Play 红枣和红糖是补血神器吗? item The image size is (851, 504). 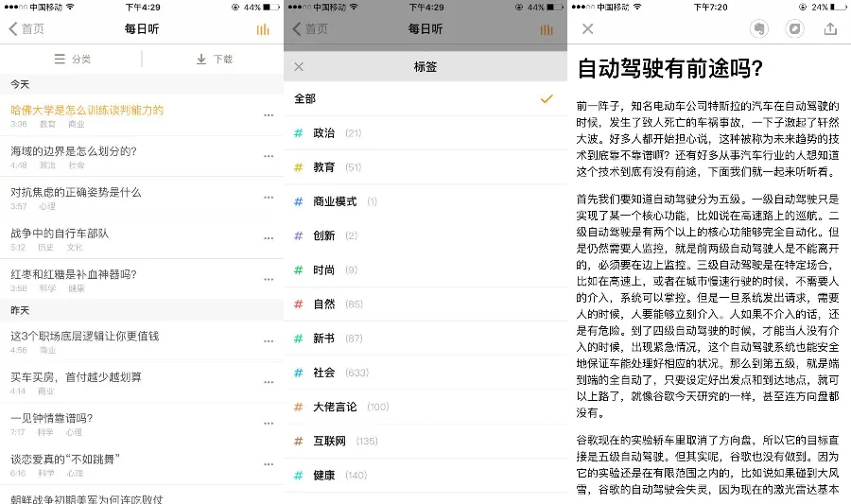coord(142,279)
